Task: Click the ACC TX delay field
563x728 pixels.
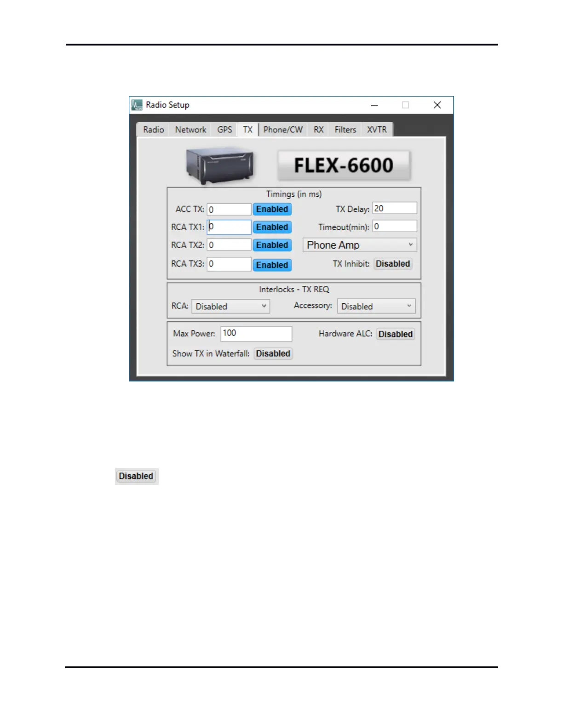Action: point(229,209)
